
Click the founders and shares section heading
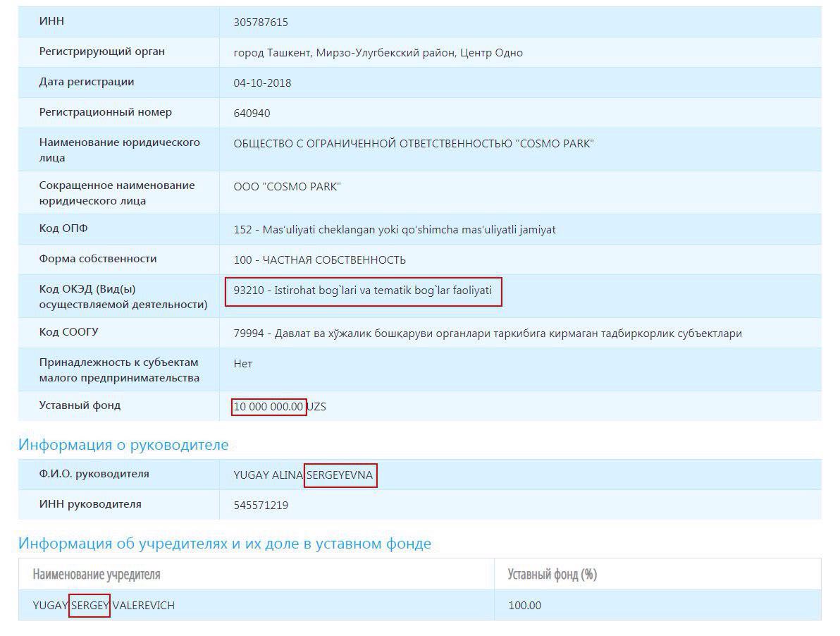point(224,544)
